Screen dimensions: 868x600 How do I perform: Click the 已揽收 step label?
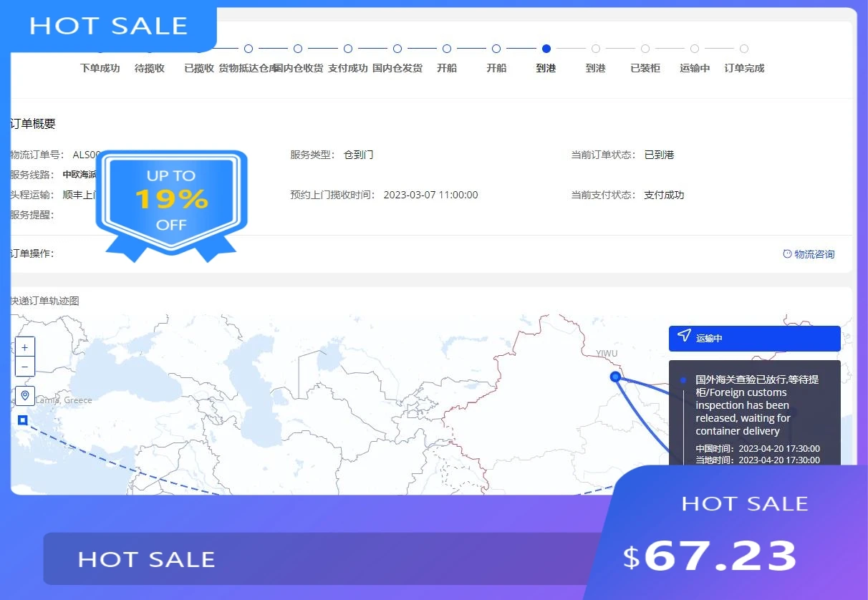199,69
